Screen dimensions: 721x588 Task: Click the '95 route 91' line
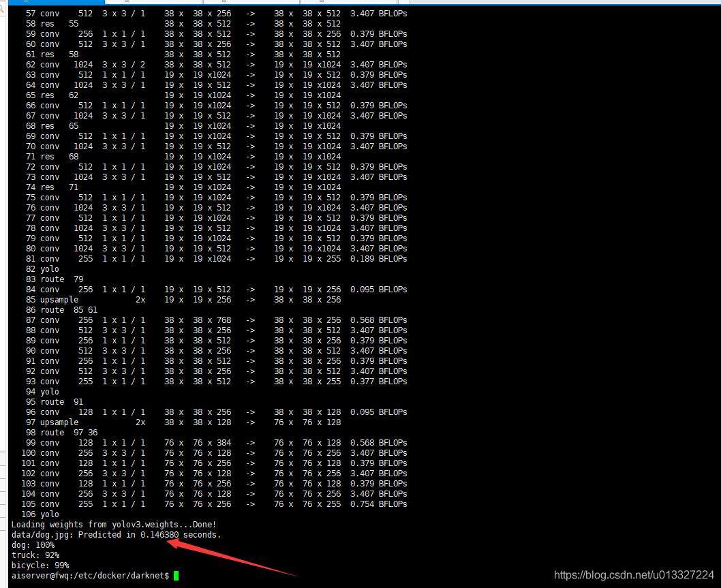[x=55, y=402]
